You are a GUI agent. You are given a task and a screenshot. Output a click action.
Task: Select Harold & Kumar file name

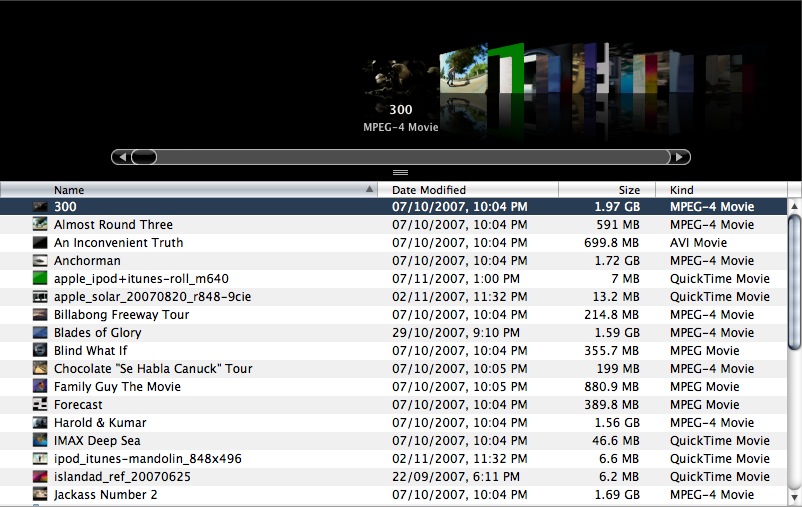[x=100, y=423]
